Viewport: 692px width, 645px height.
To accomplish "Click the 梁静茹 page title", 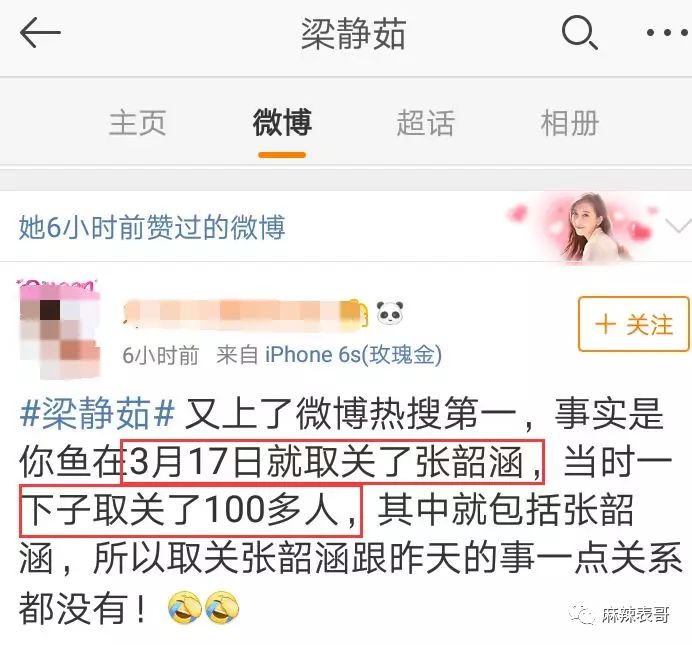I will 354,34.
